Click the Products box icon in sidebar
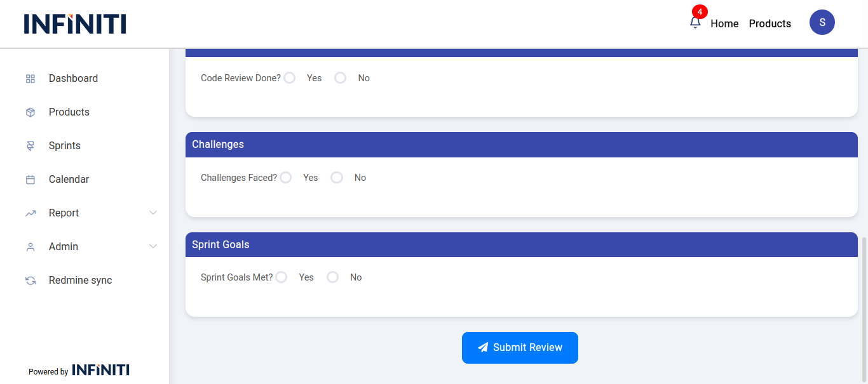 click(30, 112)
